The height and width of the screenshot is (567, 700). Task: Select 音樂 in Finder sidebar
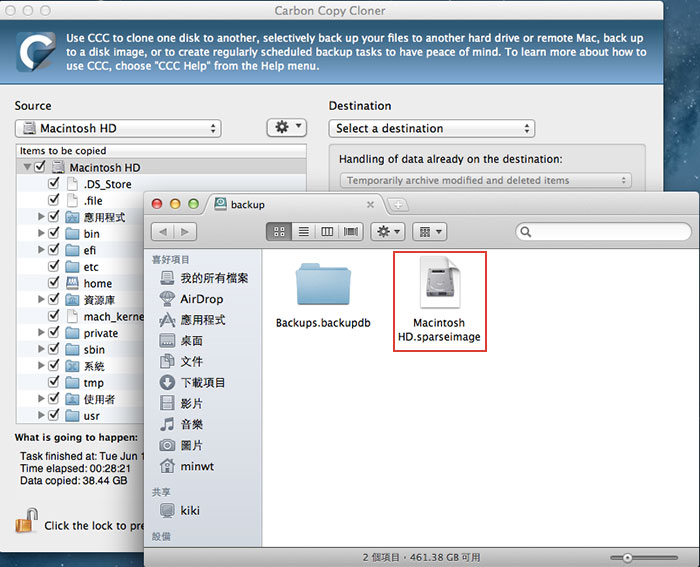[x=181, y=424]
